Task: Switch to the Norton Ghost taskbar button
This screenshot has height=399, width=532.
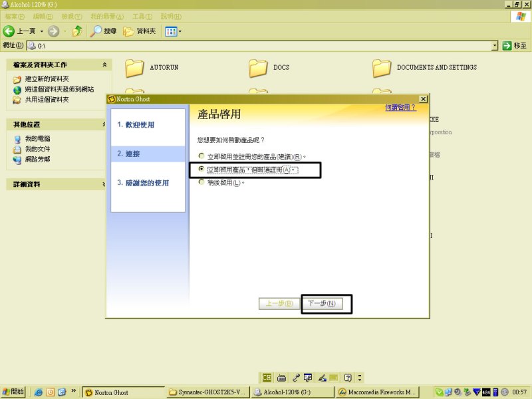Action: 123,392
